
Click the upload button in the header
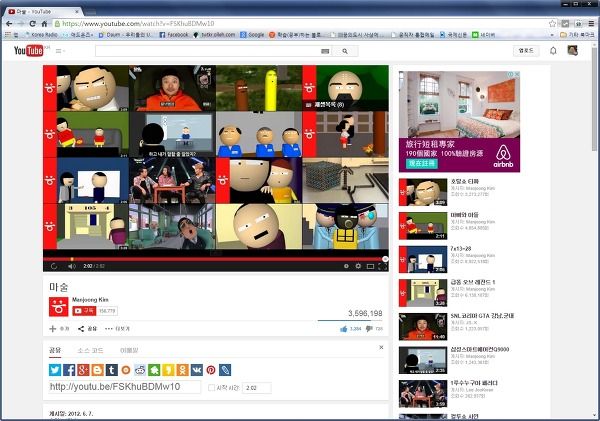tap(526, 51)
